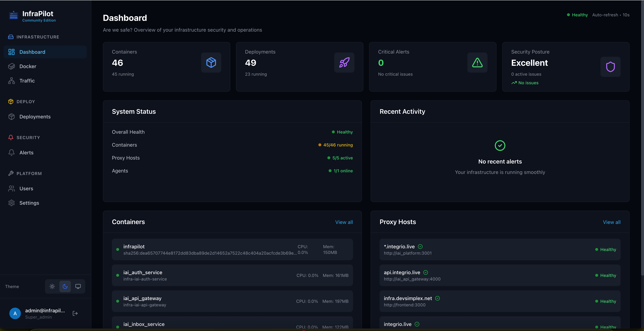Click the 46 containers count
644x331 pixels.
tap(117, 63)
